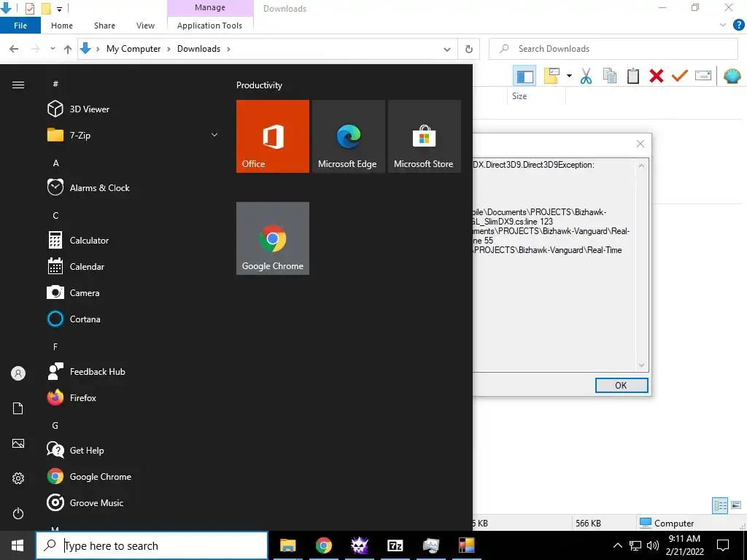Switch to the View ribbon tab
The image size is (747, 560).
pyautogui.click(x=145, y=26)
